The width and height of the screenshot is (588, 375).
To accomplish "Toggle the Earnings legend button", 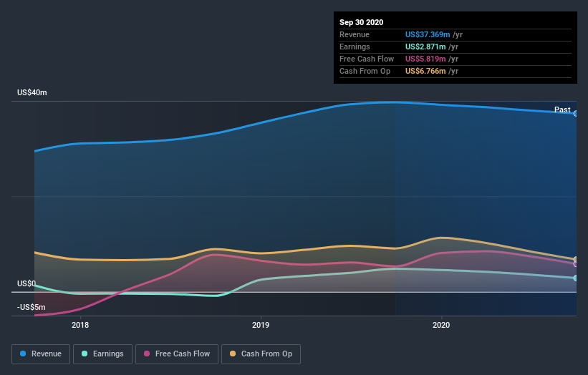I will click(x=102, y=354).
